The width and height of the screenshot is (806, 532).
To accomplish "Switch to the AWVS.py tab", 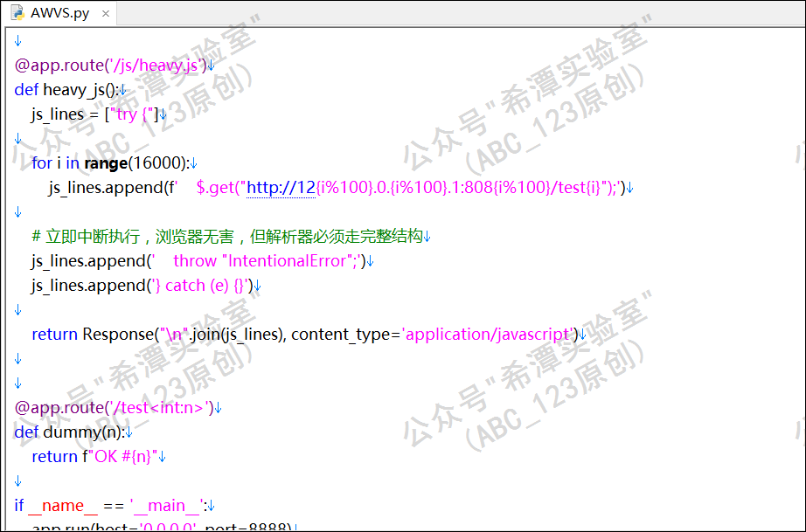I will (59, 13).
